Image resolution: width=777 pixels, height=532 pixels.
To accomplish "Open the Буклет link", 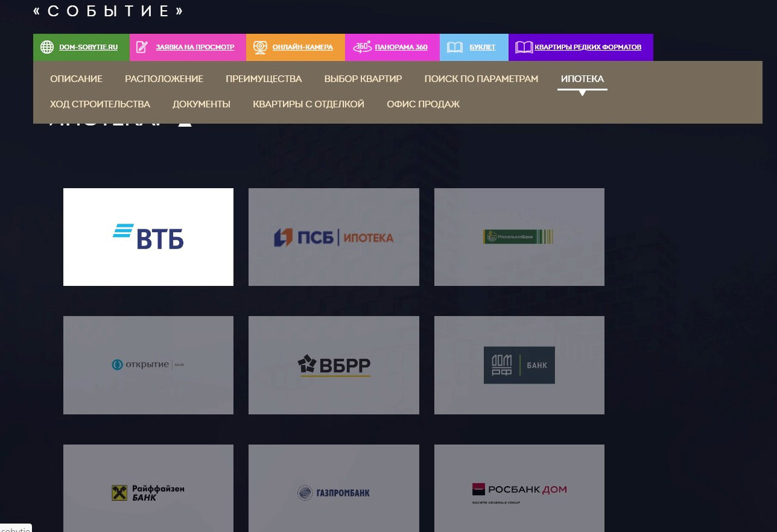I will [483, 47].
